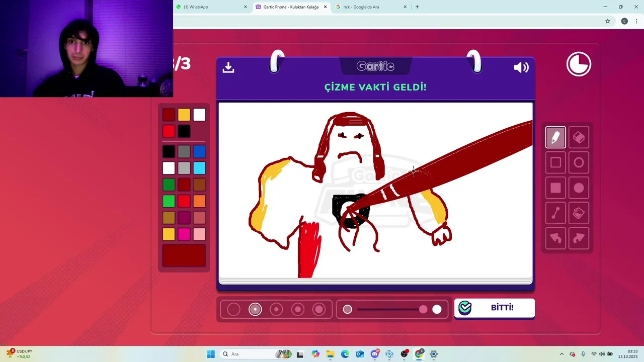This screenshot has width=644, height=362.
Task: Pick the orange color swatch
Action: (199, 201)
